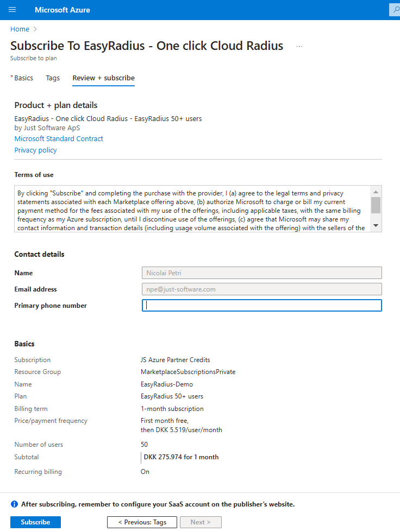Viewport: 400px width, 532px height.
Task: Focus the Primary phone number field
Action: click(262, 305)
